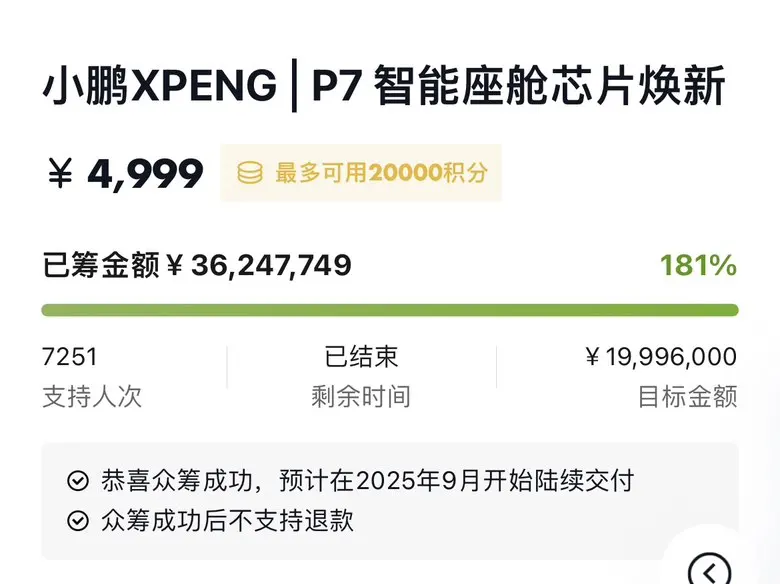Select the 预计在2025年9月开始陆续交付 notice text
This screenshot has height=584, width=780.
click(x=457, y=481)
